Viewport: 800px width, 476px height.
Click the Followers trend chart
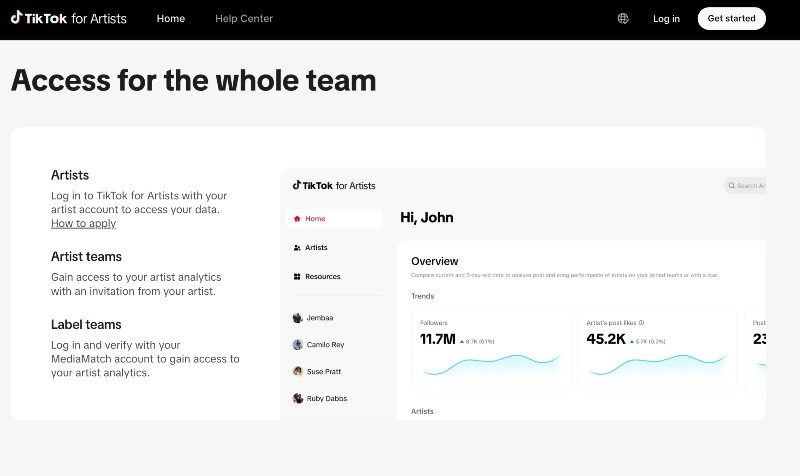click(491, 364)
